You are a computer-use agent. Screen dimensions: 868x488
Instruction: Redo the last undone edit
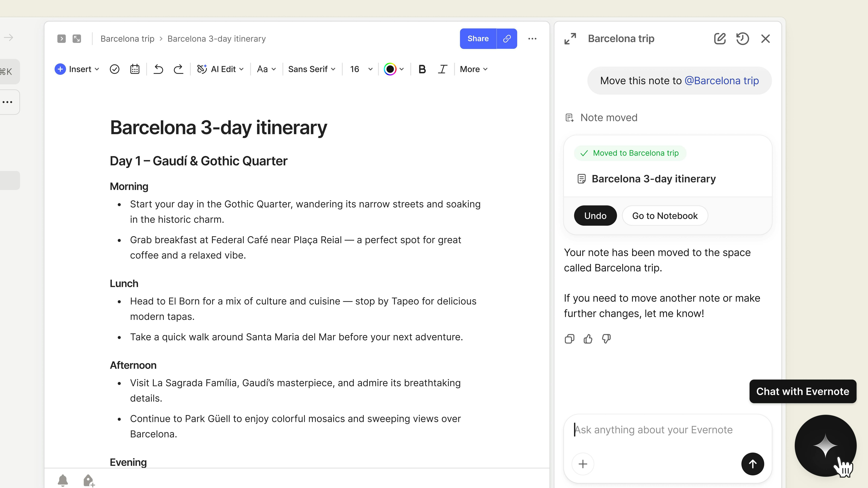click(179, 69)
